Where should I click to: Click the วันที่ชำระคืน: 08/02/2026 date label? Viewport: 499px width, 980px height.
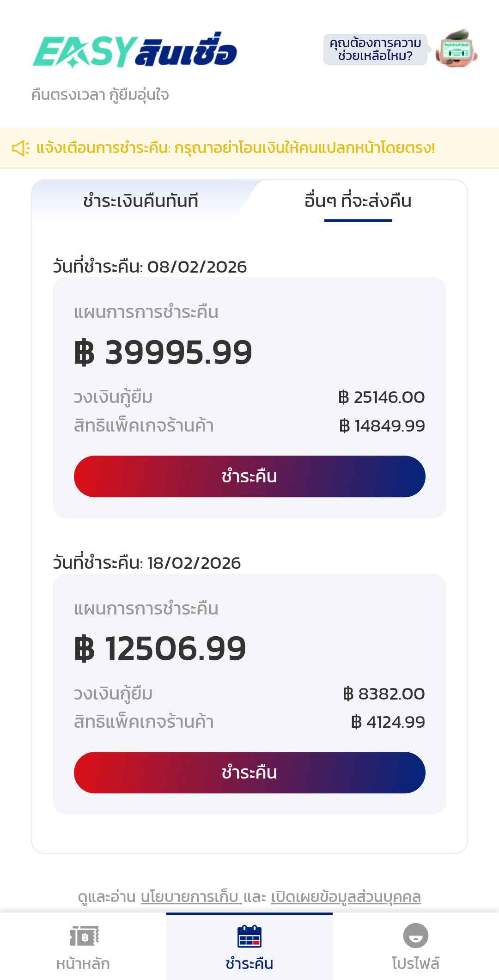(150, 267)
